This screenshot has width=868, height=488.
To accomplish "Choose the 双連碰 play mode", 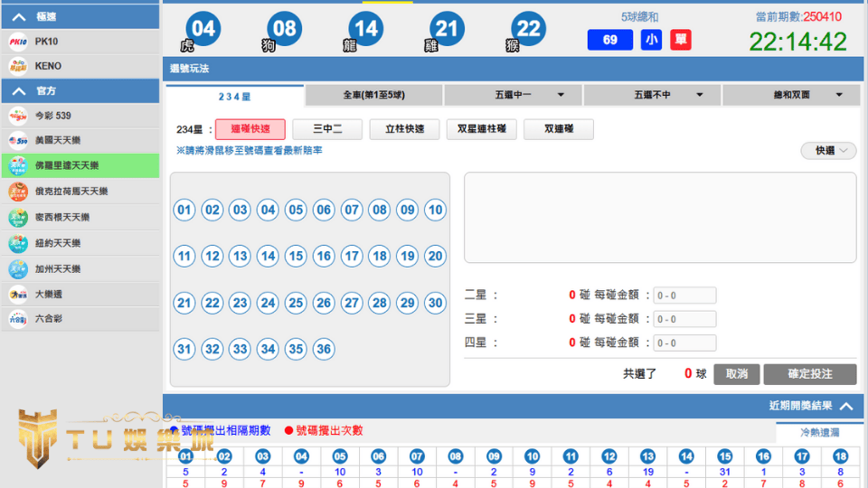I will (559, 129).
